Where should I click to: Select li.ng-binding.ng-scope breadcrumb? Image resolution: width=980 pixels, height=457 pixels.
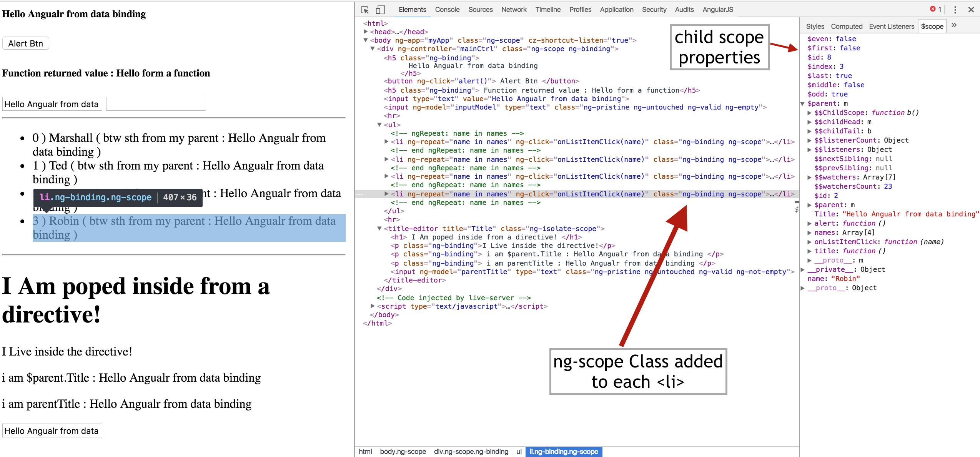point(564,452)
